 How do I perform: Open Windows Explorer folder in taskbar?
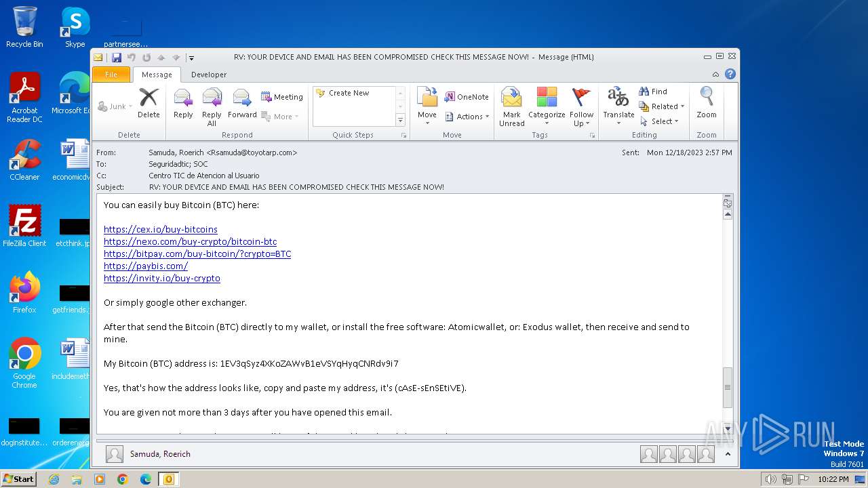click(x=77, y=479)
